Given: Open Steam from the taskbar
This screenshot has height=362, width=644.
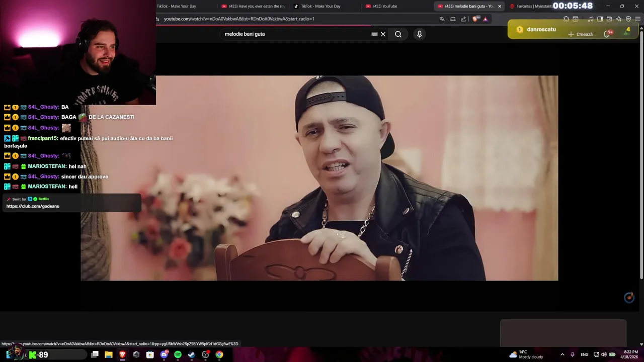Looking at the screenshot, I should pyautogui.click(x=192, y=354).
